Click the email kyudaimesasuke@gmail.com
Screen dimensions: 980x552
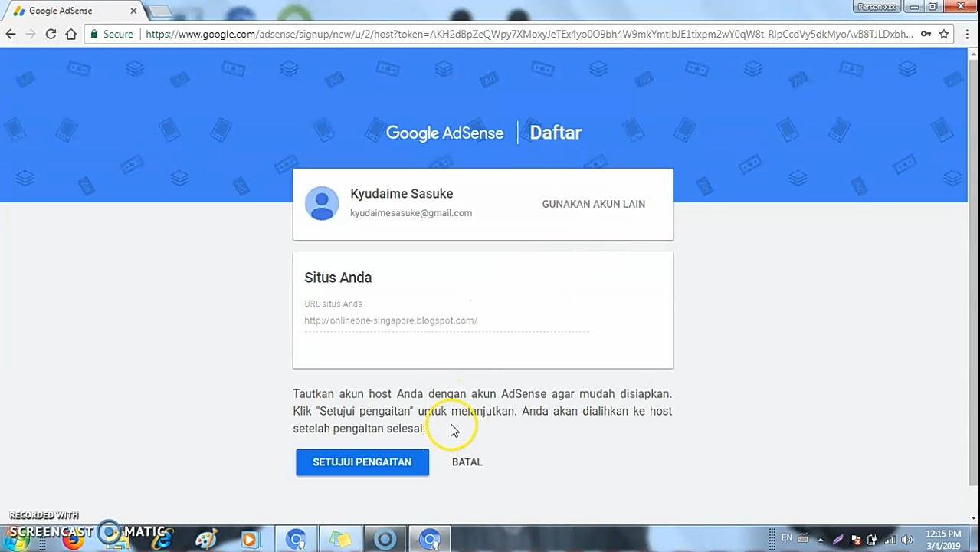411,213
